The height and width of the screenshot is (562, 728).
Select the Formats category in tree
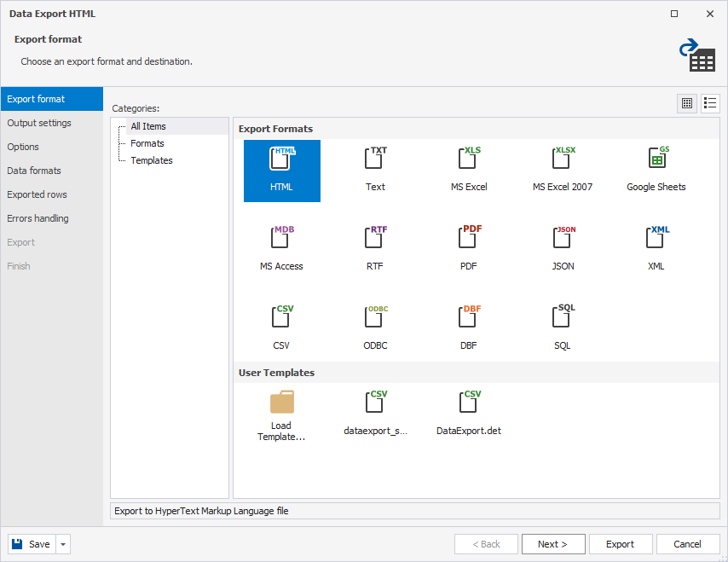147,143
